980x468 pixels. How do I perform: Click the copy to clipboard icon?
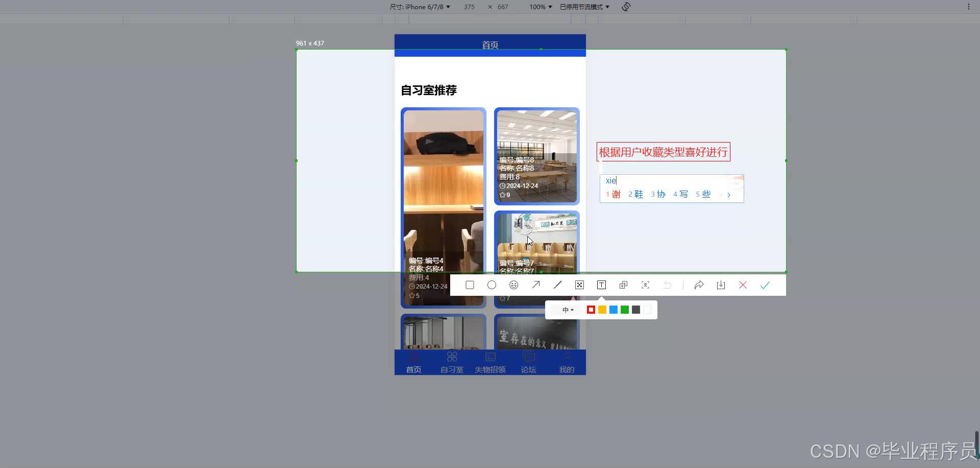click(623, 285)
